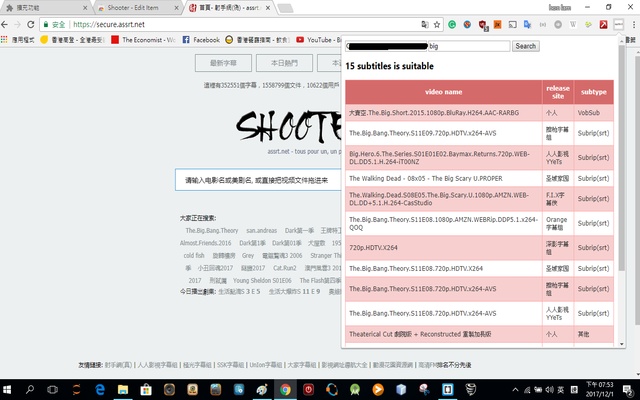Select the Big.Hero.6.The.Series row
The height and width of the screenshot is (400, 640).
point(480,158)
